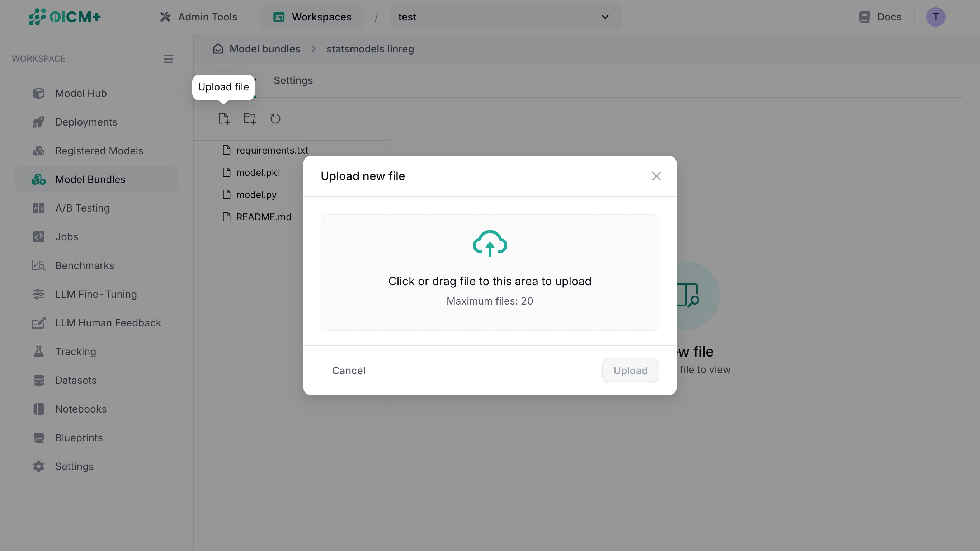Click the upload file icon in the toolbar
This screenshot has height=551, width=980.
pos(224,119)
